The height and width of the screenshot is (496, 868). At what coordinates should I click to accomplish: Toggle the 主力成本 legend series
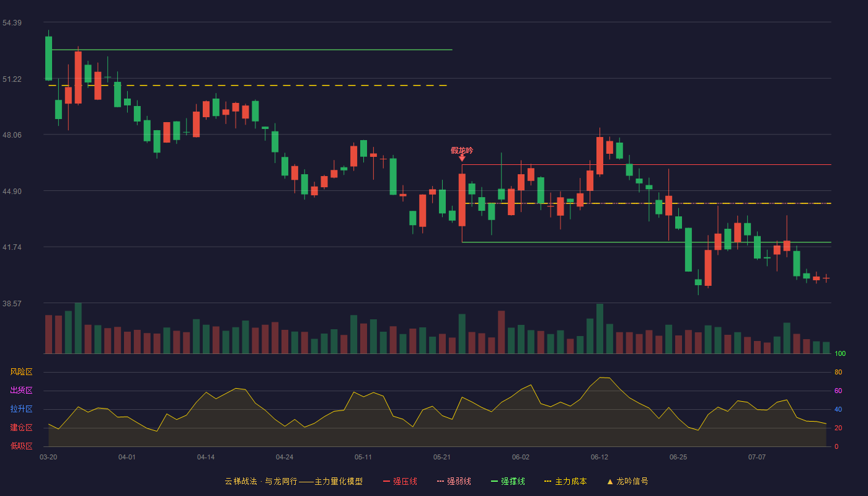tap(565, 481)
